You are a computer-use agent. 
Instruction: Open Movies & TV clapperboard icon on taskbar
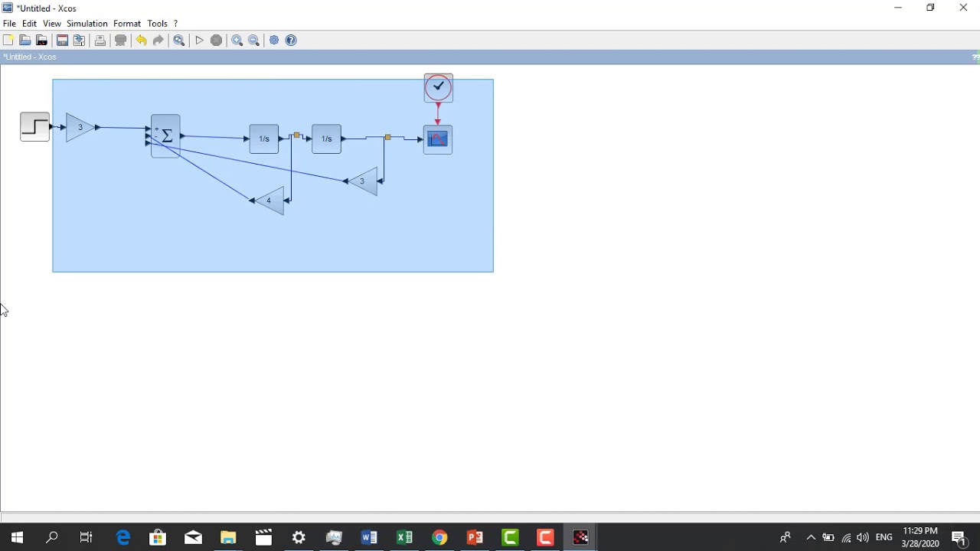click(263, 538)
